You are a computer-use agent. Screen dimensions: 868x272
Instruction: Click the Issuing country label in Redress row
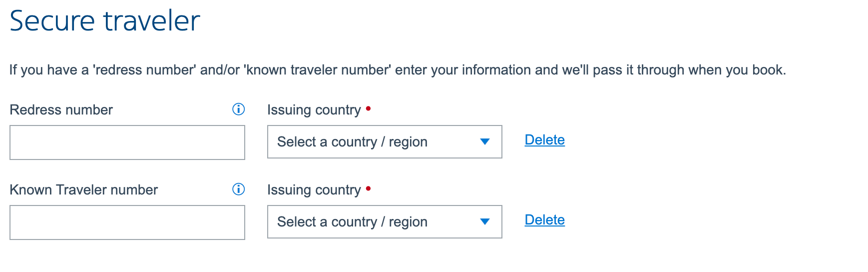tap(314, 110)
